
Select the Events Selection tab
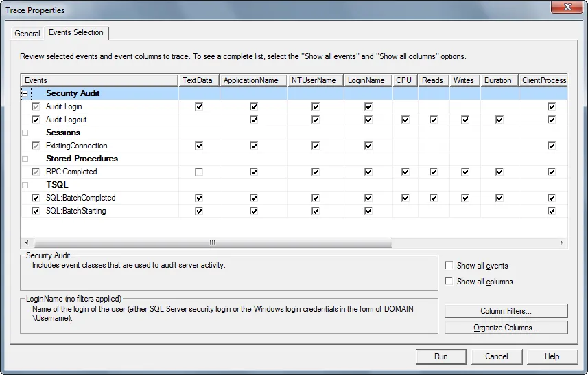pos(75,32)
